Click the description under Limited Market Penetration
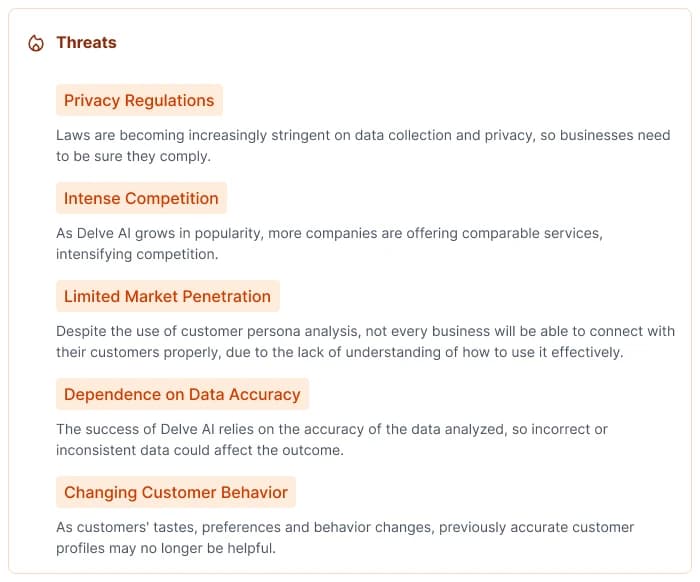This screenshot has height=582, width=700. point(365,341)
